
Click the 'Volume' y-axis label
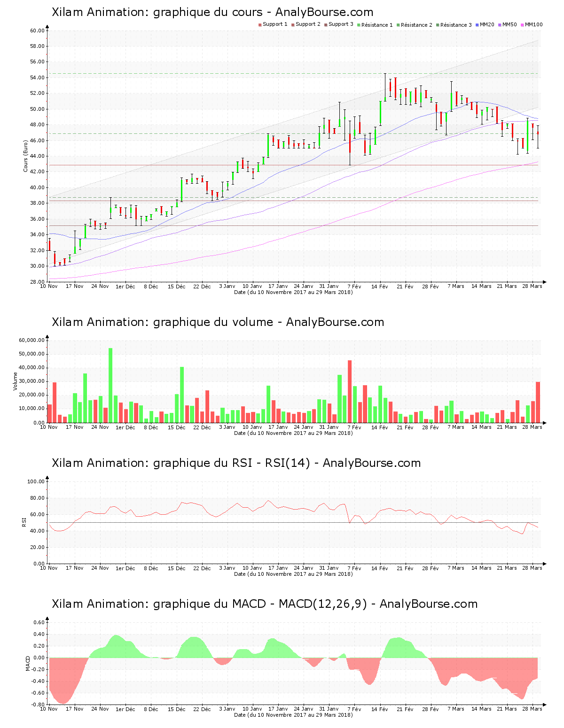point(16,381)
